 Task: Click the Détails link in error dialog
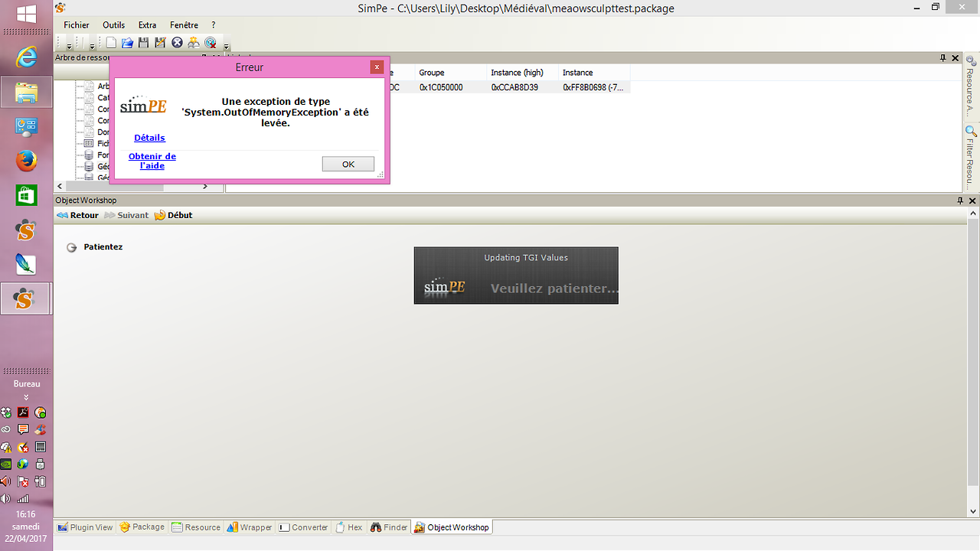(149, 138)
